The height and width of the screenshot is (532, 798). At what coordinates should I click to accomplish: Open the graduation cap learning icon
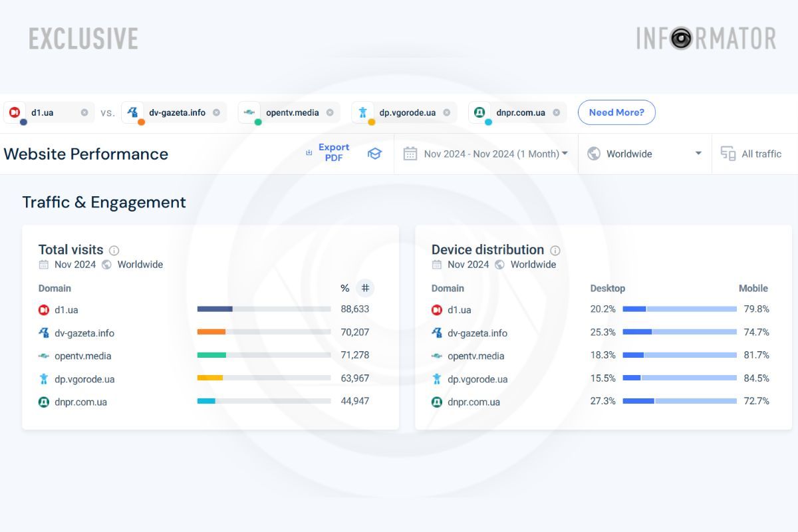point(375,154)
